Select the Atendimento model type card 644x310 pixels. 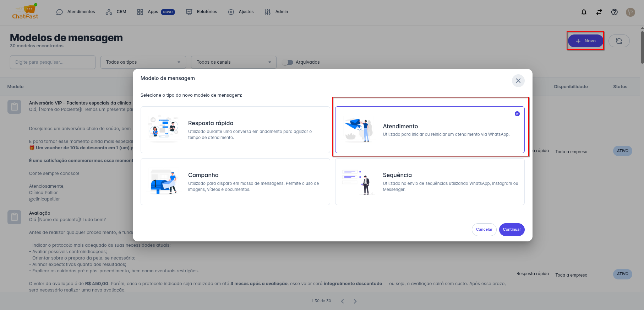[430, 130]
